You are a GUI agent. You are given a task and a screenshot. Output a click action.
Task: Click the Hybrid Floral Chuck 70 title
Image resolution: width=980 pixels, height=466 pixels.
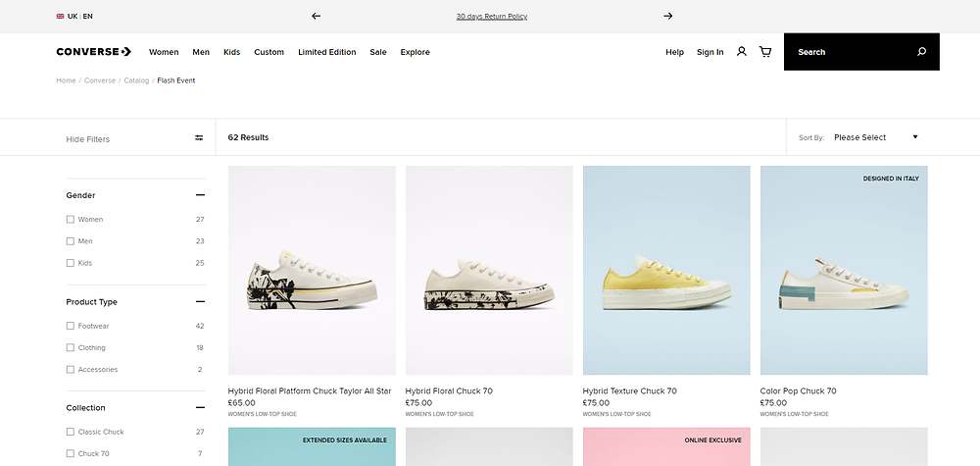[x=449, y=390]
